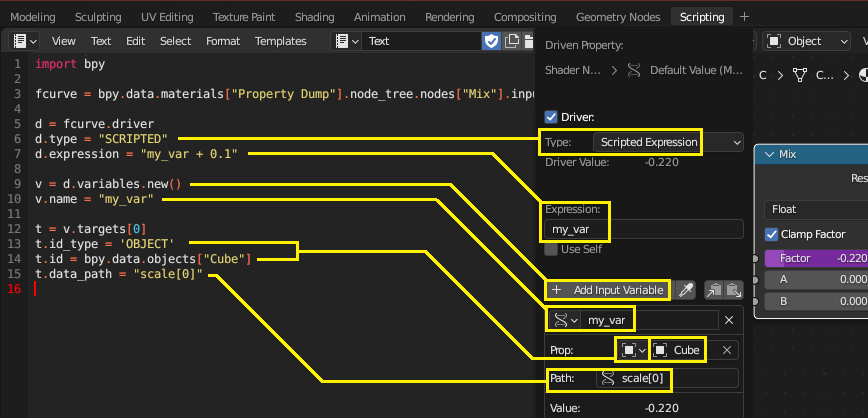The width and height of the screenshot is (868, 418).
Task: Open the Templates menu
Action: tap(280, 41)
